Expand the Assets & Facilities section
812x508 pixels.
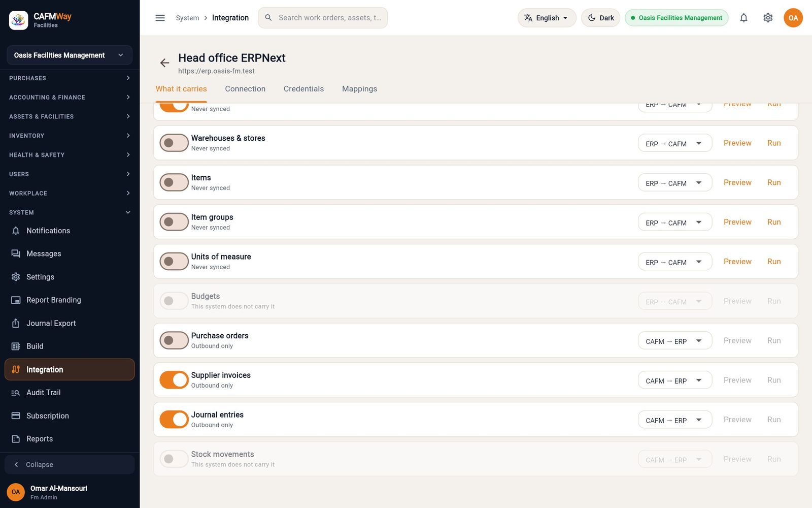click(x=70, y=116)
